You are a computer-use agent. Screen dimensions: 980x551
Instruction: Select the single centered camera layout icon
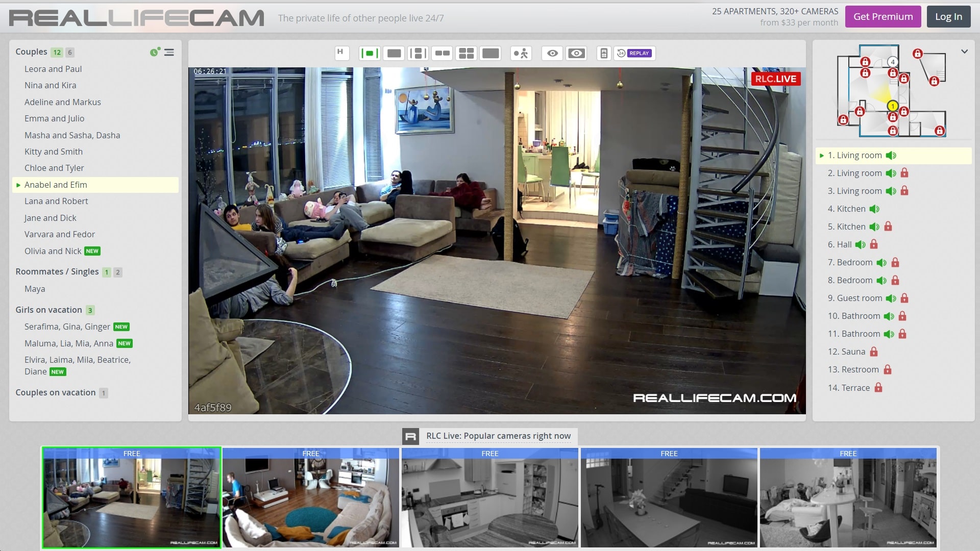pos(369,53)
